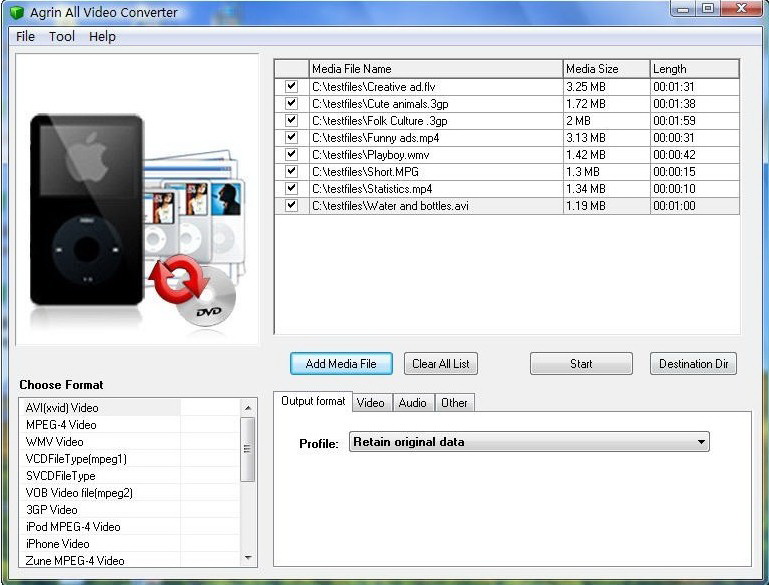The width and height of the screenshot is (769, 585).
Task: Click the 00:00:10 length cell
Action: (694, 188)
